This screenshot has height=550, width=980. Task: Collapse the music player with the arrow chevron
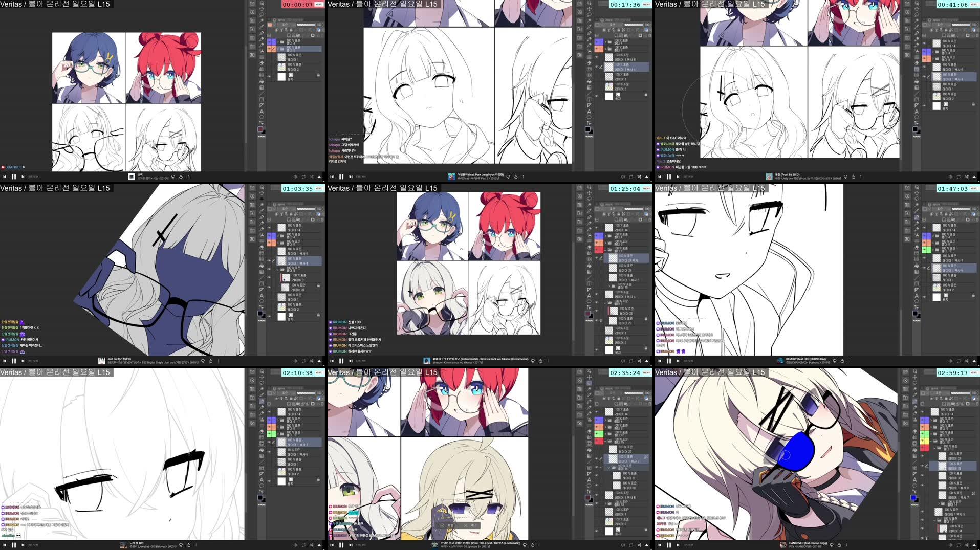point(319,176)
